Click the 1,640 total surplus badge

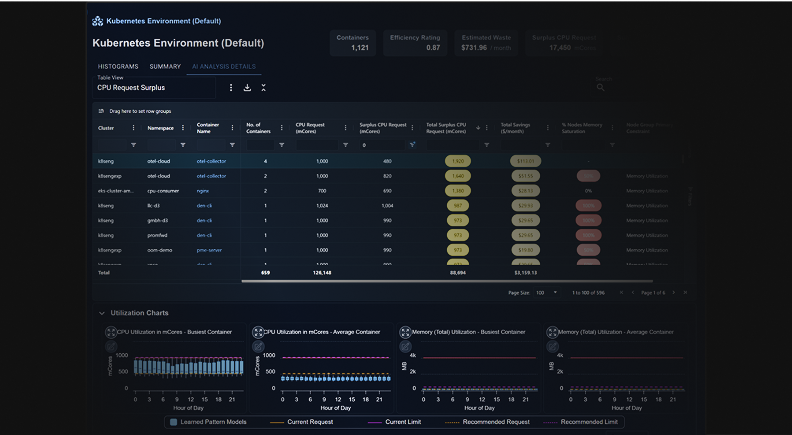click(x=458, y=176)
